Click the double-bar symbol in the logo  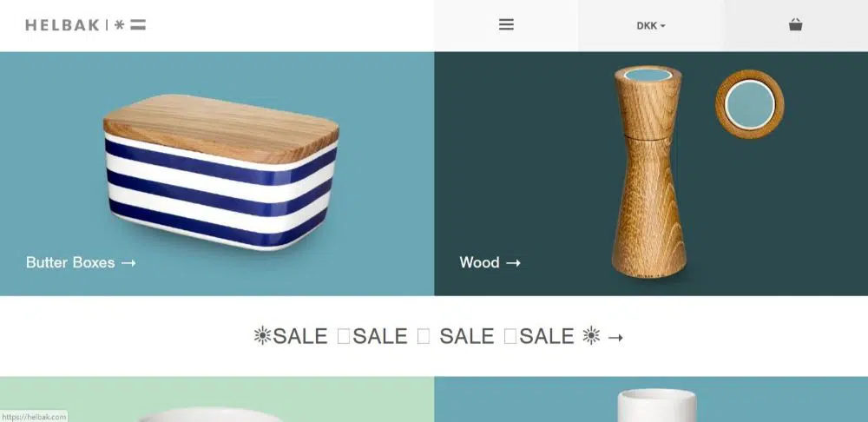coord(138,25)
